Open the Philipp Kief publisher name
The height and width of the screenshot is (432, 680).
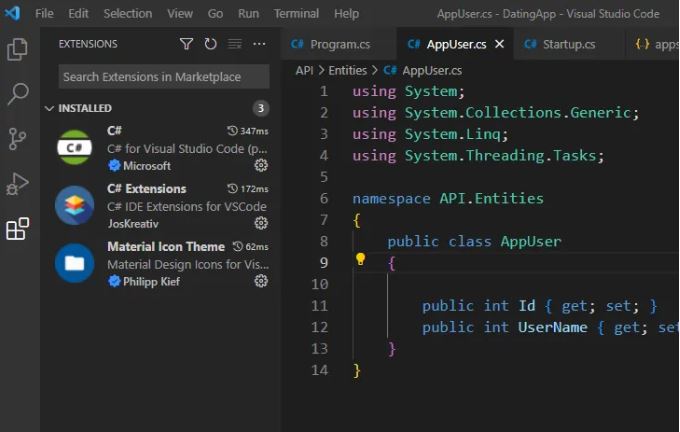(x=151, y=282)
